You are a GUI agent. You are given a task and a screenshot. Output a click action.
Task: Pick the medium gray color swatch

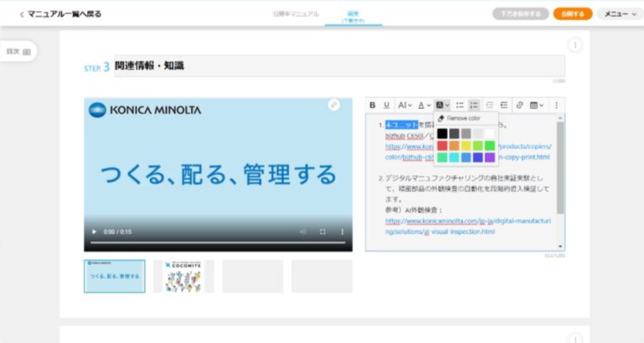pos(466,134)
